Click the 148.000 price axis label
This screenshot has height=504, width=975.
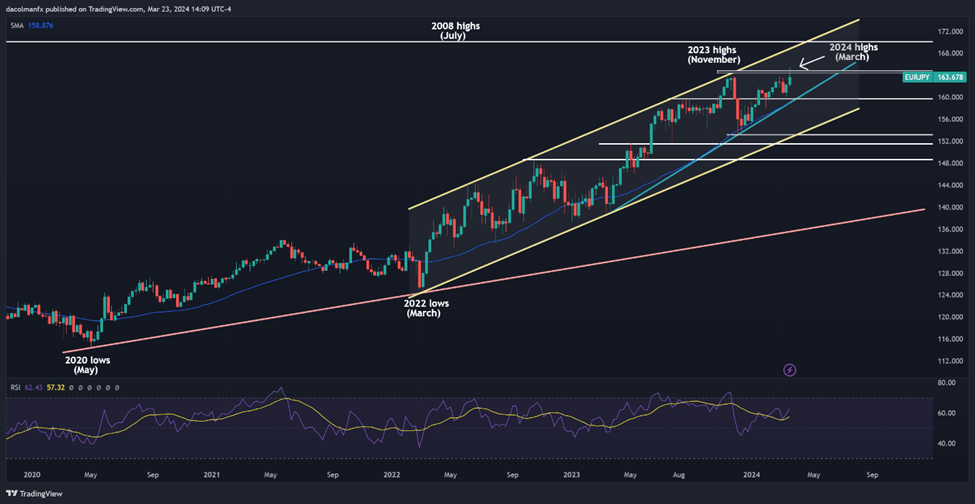click(952, 163)
